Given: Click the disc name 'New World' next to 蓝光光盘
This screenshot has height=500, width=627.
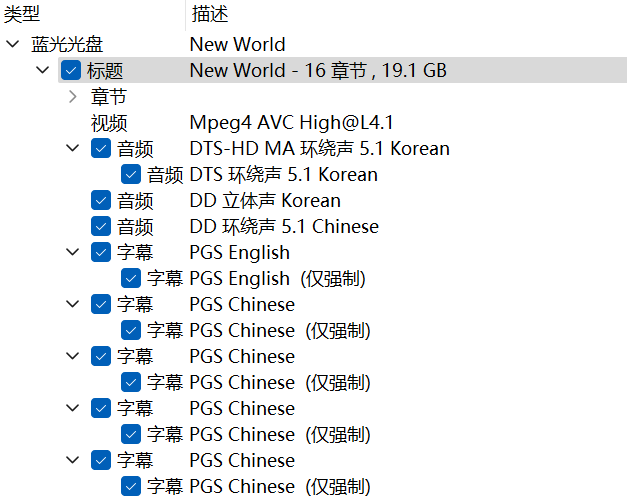Looking at the screenshot, I should [238, 44].
